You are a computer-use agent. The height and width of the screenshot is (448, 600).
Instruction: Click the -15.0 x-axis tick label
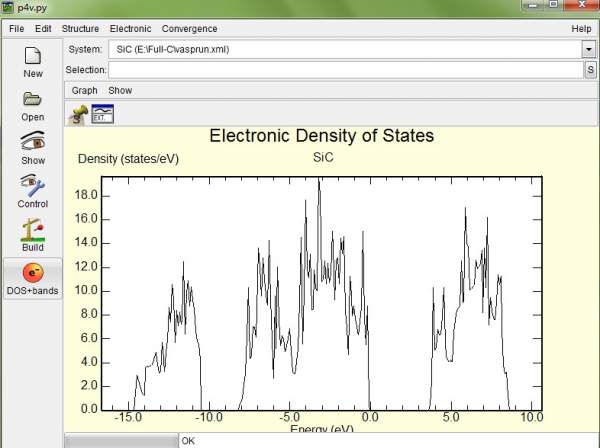coord(128,417)
